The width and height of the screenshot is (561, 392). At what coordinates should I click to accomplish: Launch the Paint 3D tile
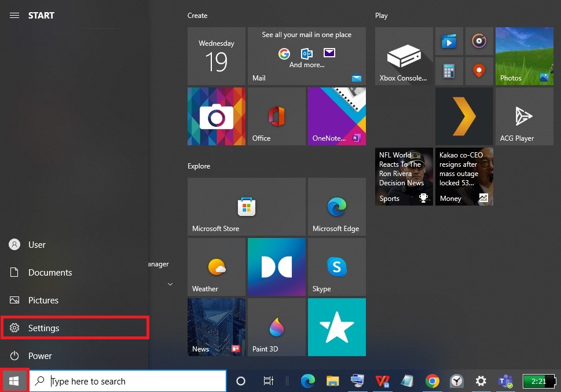pos(277,327)
